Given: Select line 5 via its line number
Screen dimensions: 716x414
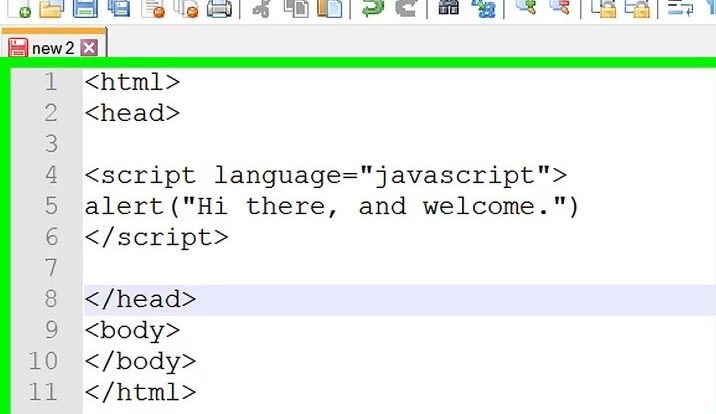Looking at the screenshot, I should coord(51,206).
